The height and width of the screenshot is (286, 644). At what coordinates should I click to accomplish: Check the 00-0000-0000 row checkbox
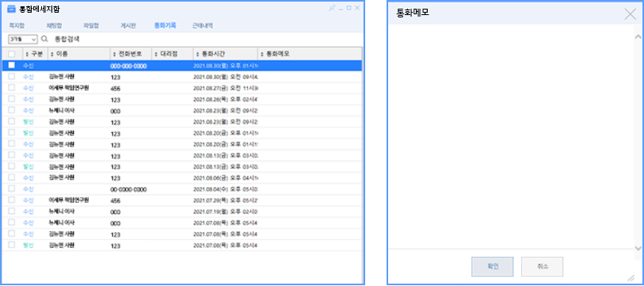click(12, 189)
